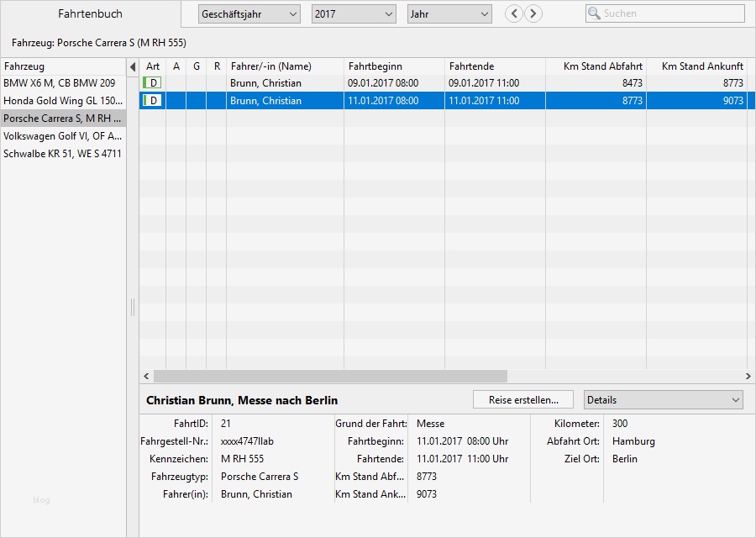This screenshot has width=756, height=538.
Task: Click Fahrtbeginn cell 09.01.2017 08:00
Action: pyautogui.click(x=383, y=83)
